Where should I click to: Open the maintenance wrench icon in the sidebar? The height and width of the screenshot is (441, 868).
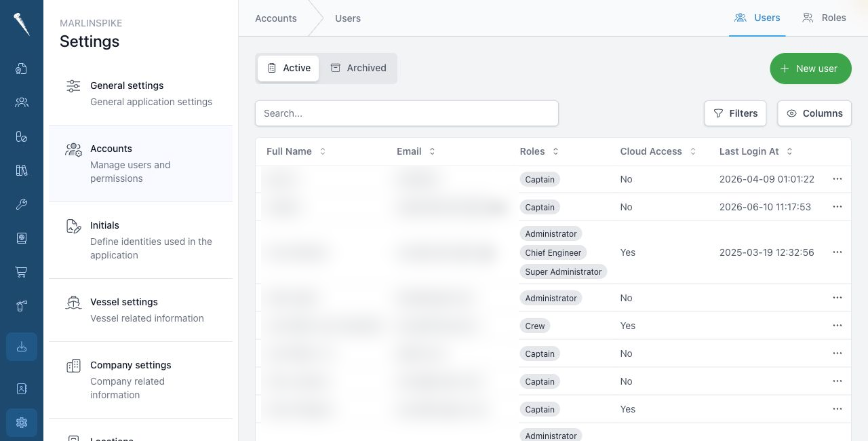(22, 204)
